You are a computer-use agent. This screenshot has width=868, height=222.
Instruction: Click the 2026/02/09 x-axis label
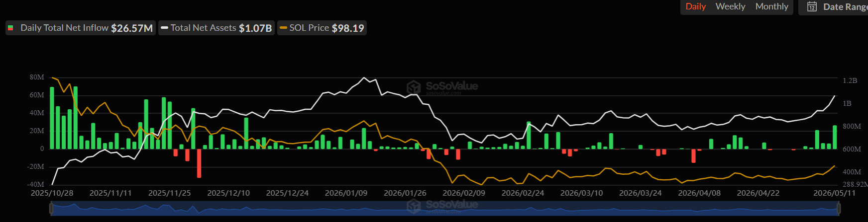click(x=464, y=193)
